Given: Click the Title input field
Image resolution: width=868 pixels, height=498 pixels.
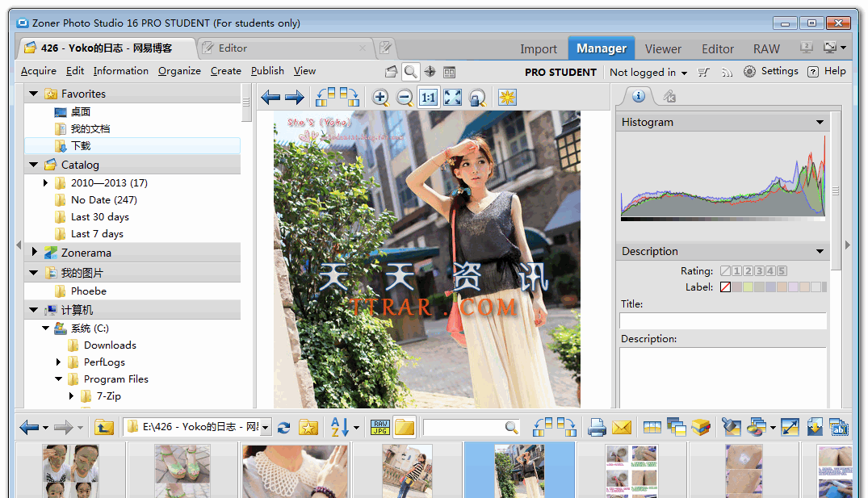Looking at the screenshot, I should click(x=723, y=320).
